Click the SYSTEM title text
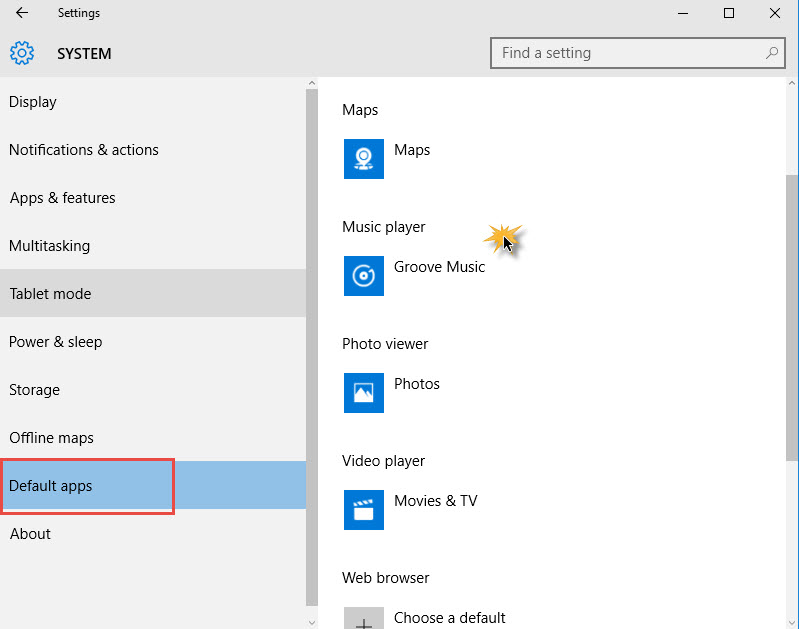The height and width of the screenshot is (629, 799). tap(84, 54)
